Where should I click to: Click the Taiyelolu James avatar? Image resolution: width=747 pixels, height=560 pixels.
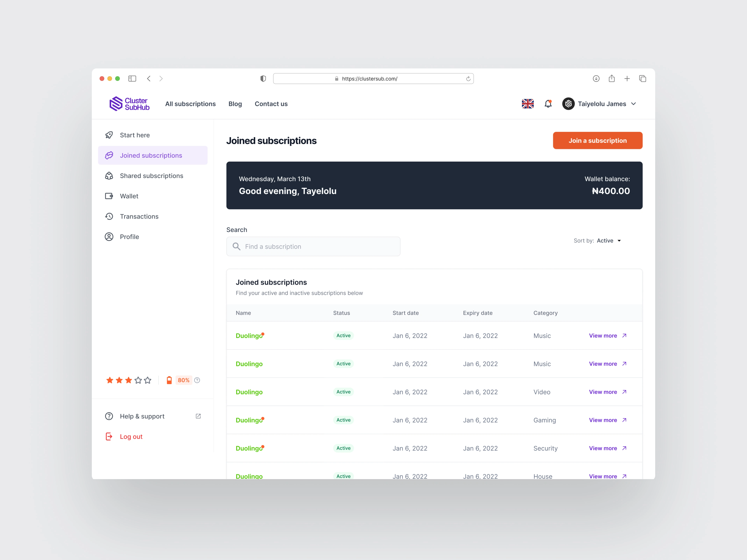point(568,104)
